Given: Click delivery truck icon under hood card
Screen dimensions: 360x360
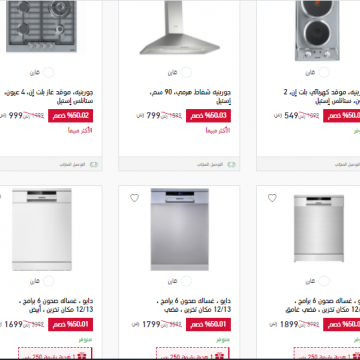Looking at the screenshot, I should (x=231, y=164).
